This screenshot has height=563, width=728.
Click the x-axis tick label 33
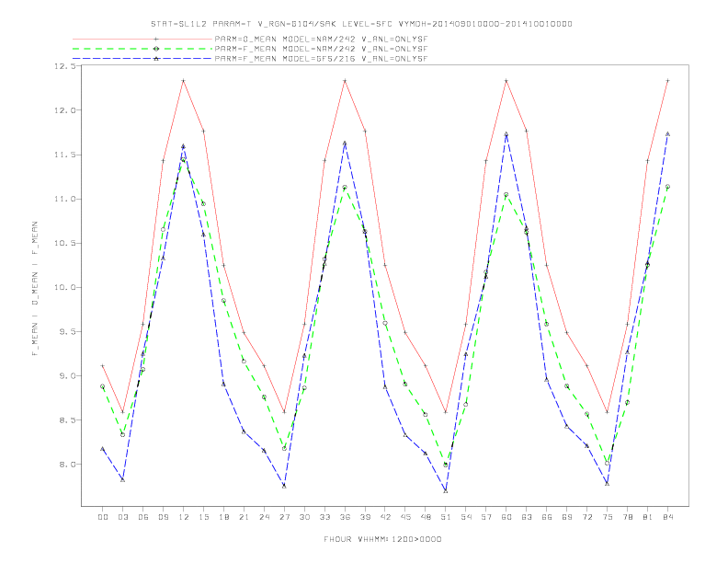click(x=324, y=517)
